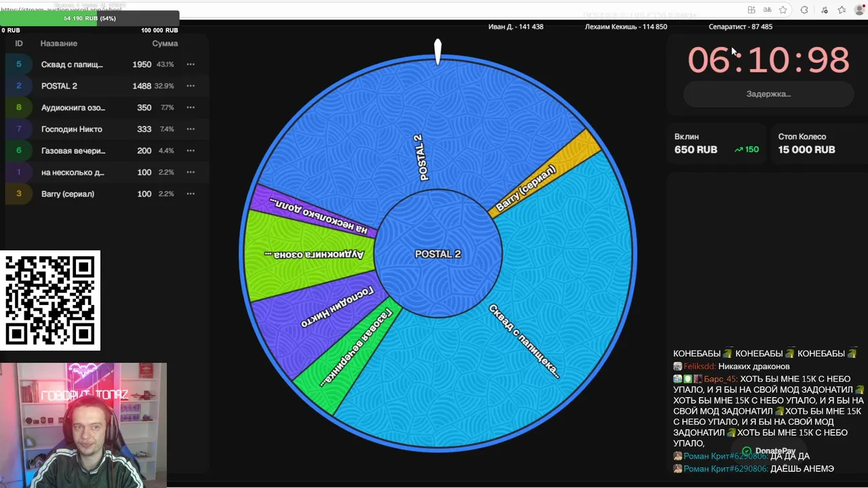Click the 32.9% percentage value

point(164,86)
